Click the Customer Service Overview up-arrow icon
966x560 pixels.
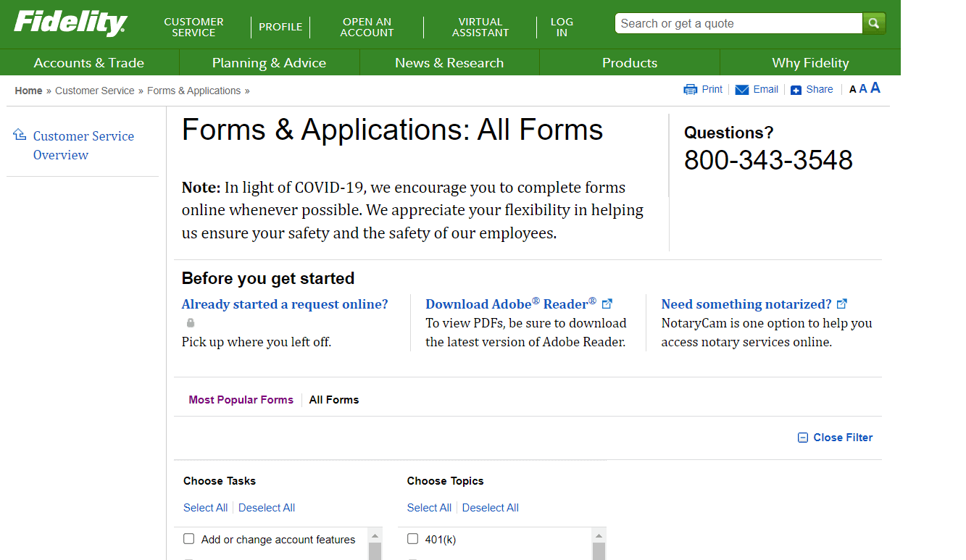point(20,135)
